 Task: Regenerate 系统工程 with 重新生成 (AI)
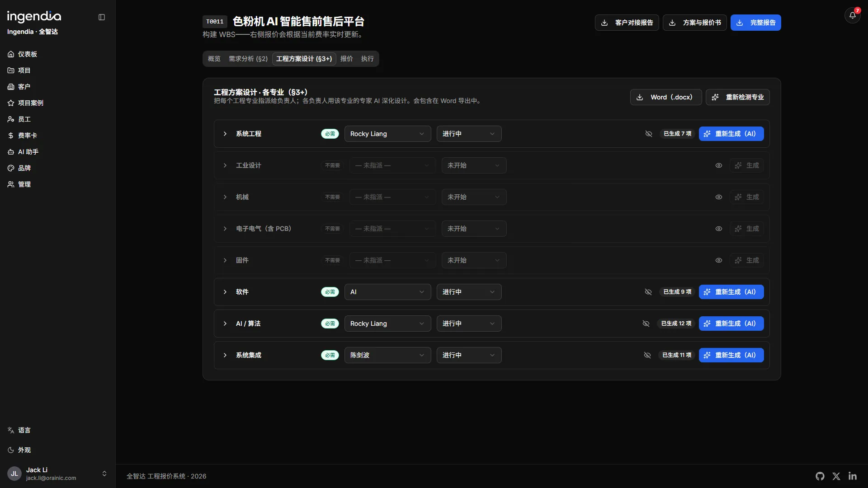coord(731,134)
